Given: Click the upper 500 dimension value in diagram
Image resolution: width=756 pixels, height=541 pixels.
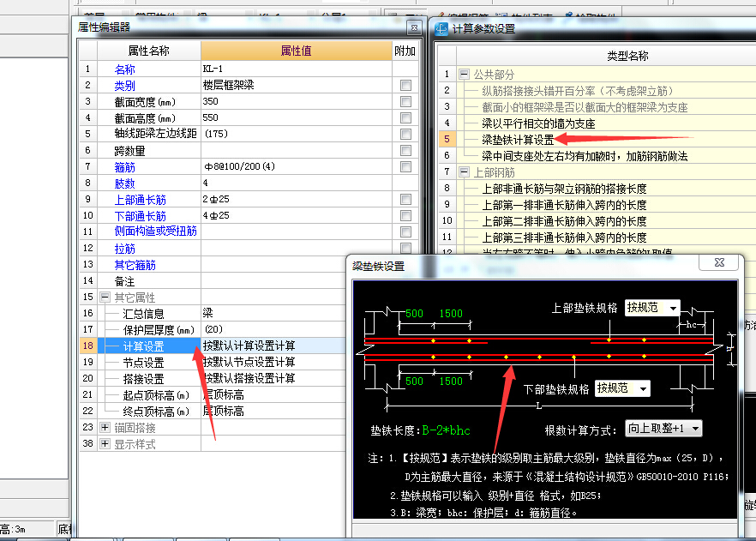Looking at the screenshot, I should pyautogui.click(x=414, y=314).
